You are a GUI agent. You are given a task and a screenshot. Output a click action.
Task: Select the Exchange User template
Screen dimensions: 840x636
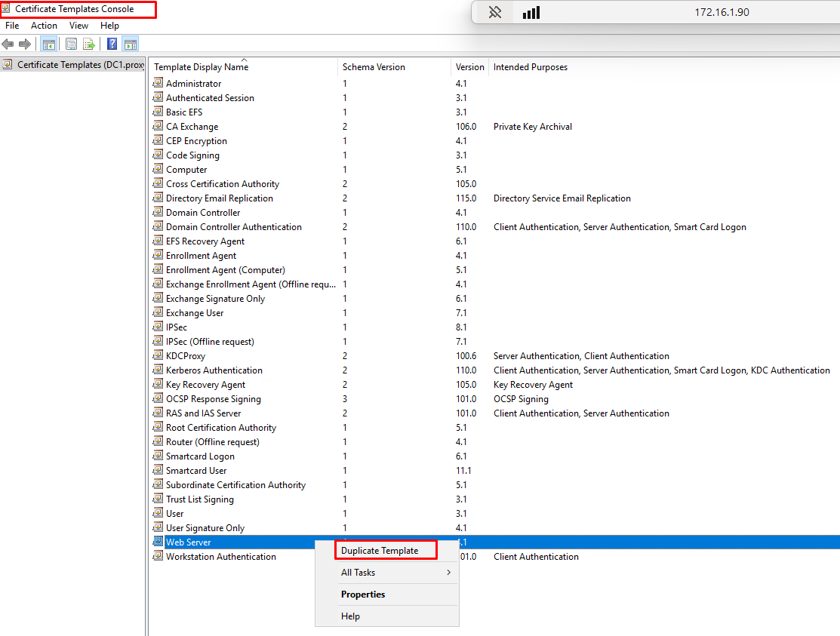pyautogui.click(x=195, y=313)
